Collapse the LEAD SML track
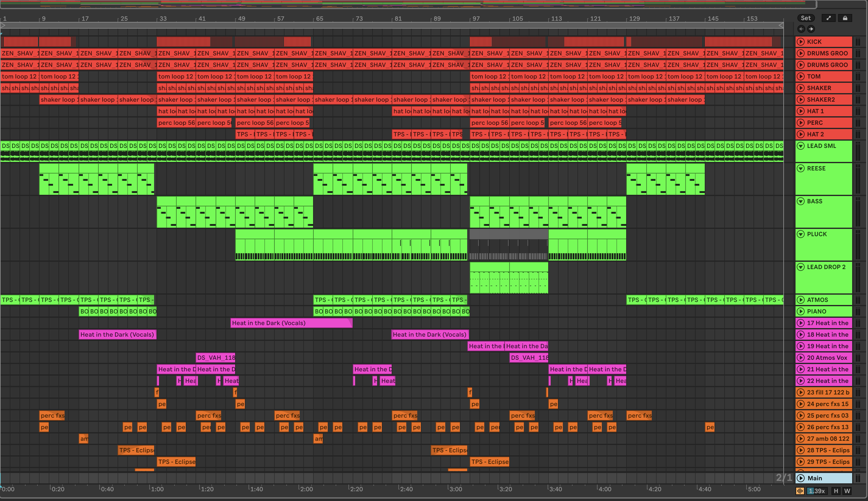The height and width of the screenshot is (501, 868). [801, 145]
